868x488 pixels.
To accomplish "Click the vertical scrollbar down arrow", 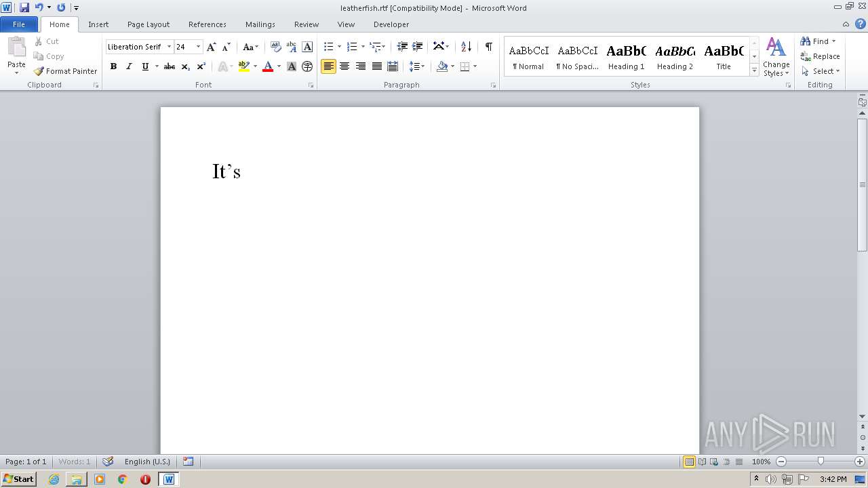I will click(x=863, y=417).
